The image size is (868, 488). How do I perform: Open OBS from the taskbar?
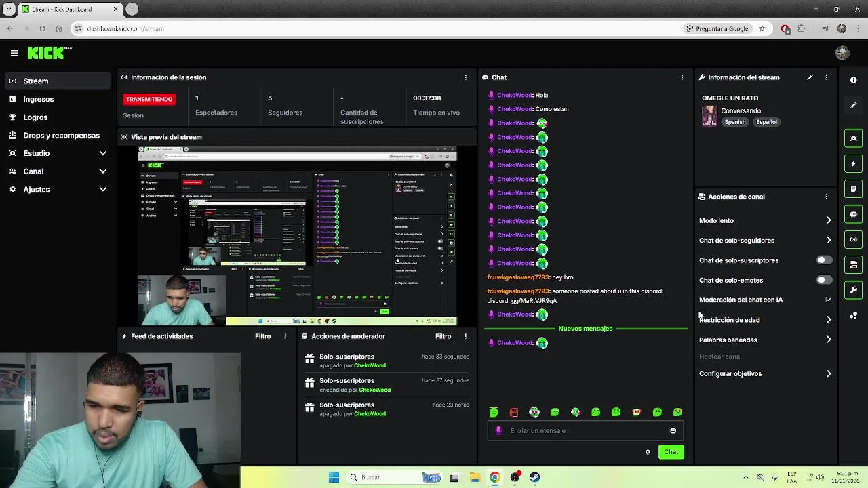515,477
